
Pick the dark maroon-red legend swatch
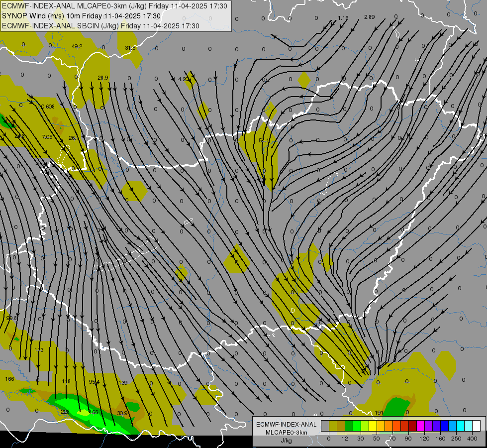coord(413,426)
